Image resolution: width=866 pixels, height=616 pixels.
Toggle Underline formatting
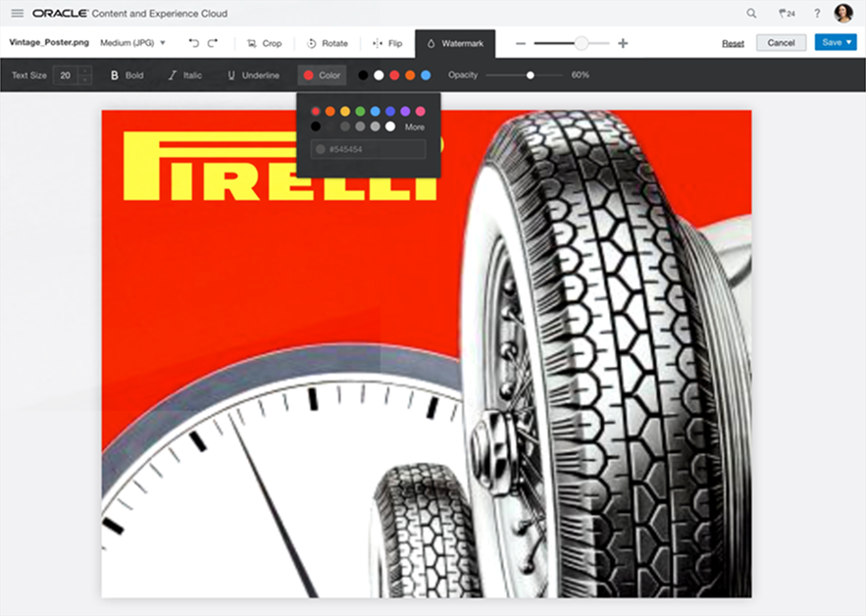[253, 76]
